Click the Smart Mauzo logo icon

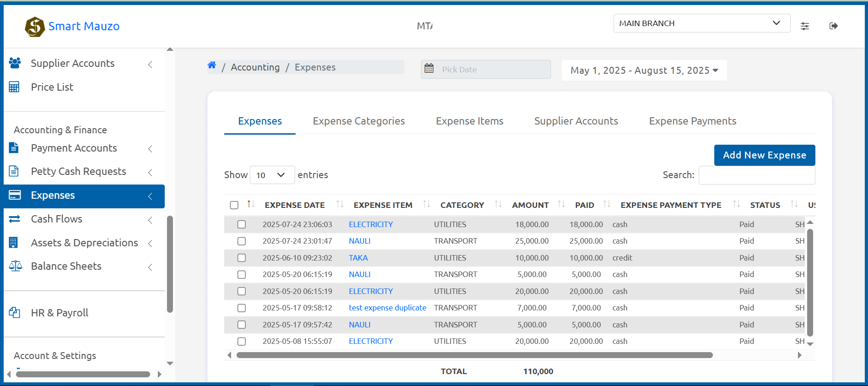pyautogui.click(x=35, y=27)
